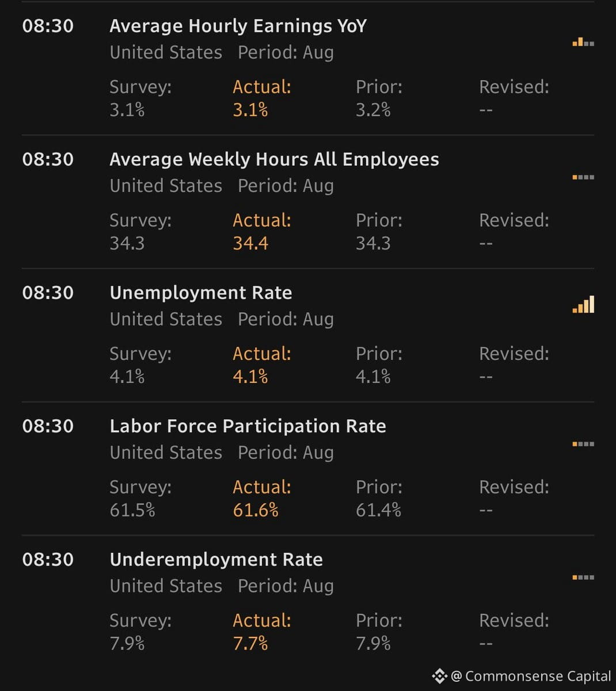
Task: Tap Average Weekly Hours relevance bars icon
Action: tap(583, 177)
